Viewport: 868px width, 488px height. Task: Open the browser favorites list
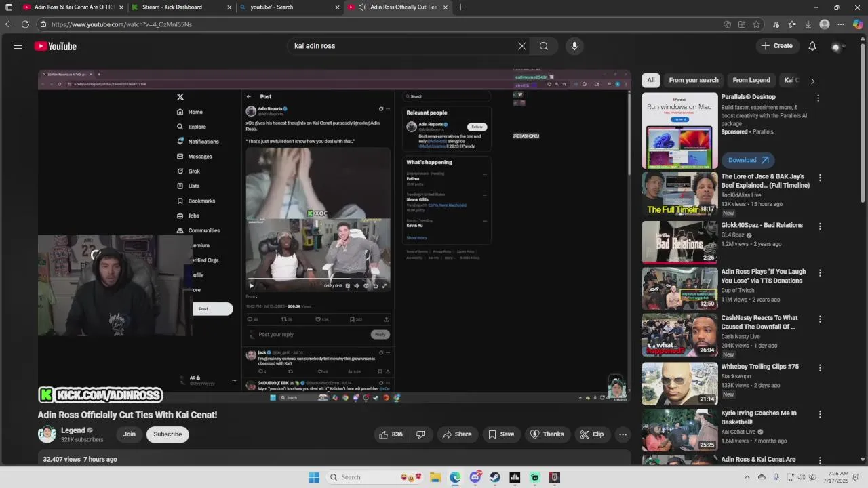pos(792,24)
